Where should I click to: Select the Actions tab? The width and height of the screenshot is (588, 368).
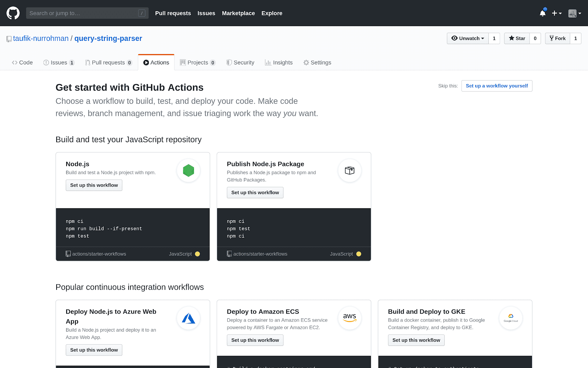[156, 63]
